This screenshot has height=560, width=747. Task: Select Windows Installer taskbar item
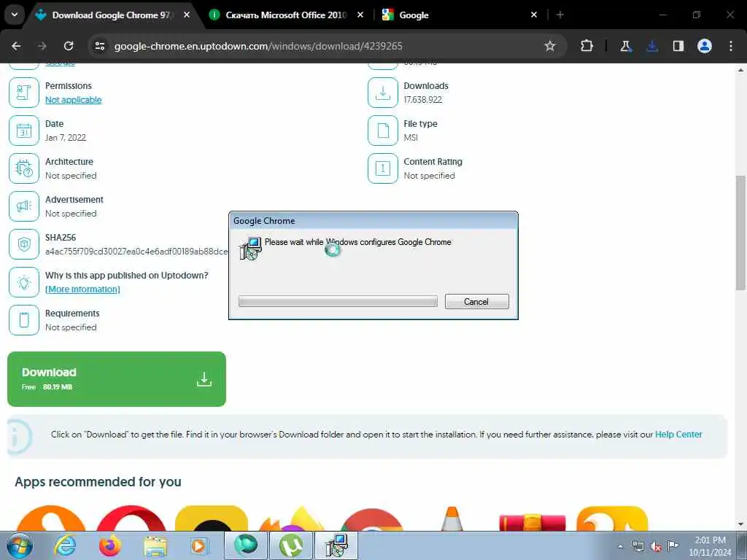[336, 545]
